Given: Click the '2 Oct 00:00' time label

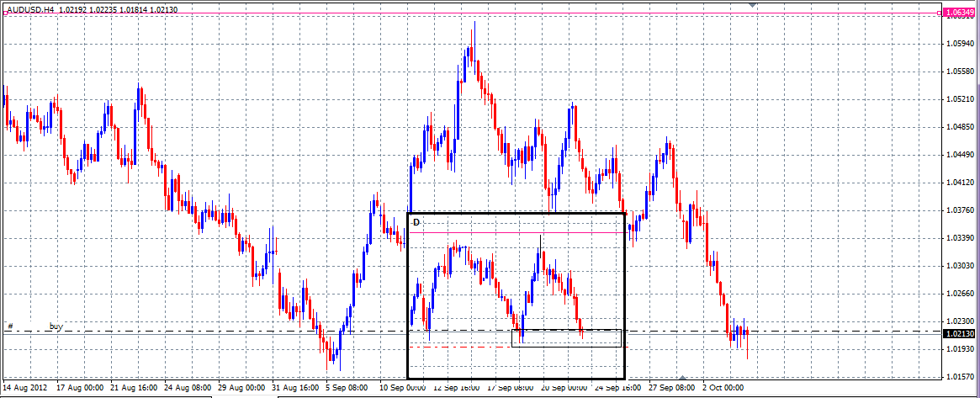Looking at the screenshot, I should tap(722, 388).
